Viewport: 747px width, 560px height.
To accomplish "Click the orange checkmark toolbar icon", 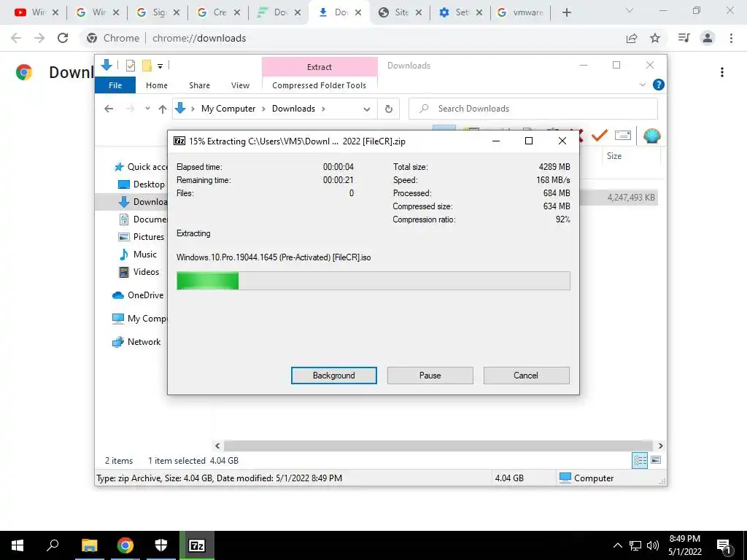I will (600, 136).
